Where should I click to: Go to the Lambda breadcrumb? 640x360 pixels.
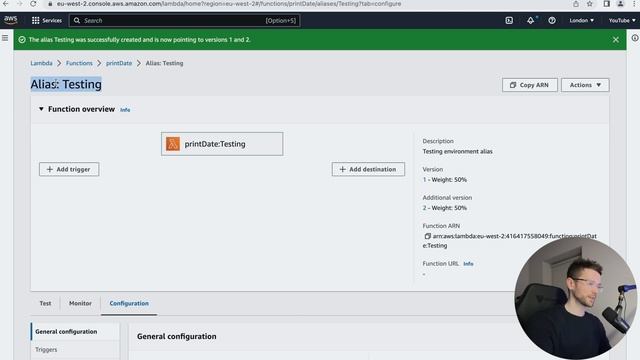click(41, 63)
